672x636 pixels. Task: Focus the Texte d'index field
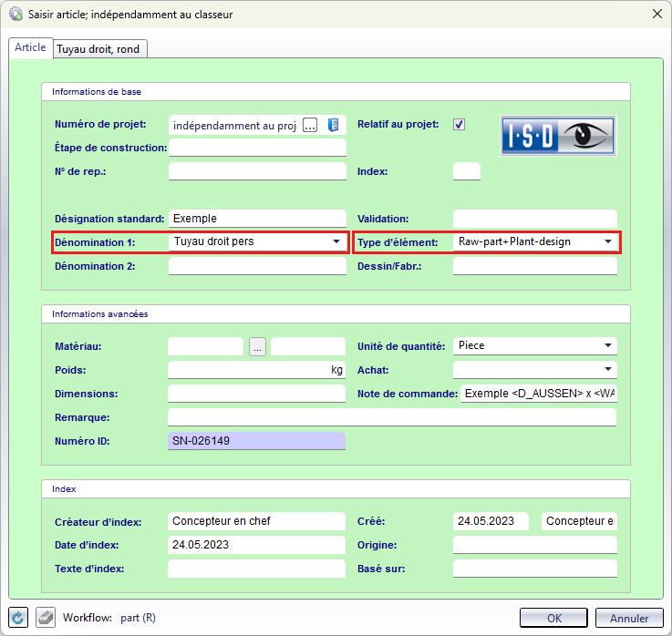[256, 569]
